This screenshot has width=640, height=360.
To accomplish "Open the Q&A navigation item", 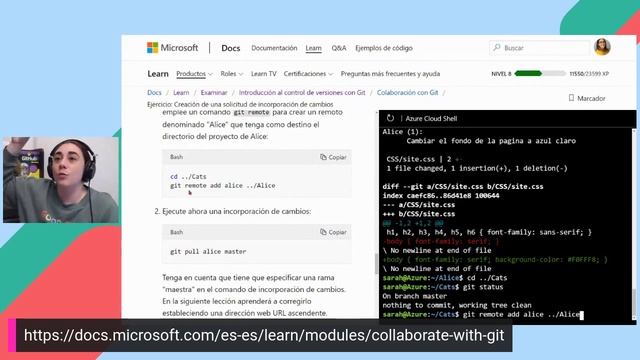I will [x=339, y=48].
